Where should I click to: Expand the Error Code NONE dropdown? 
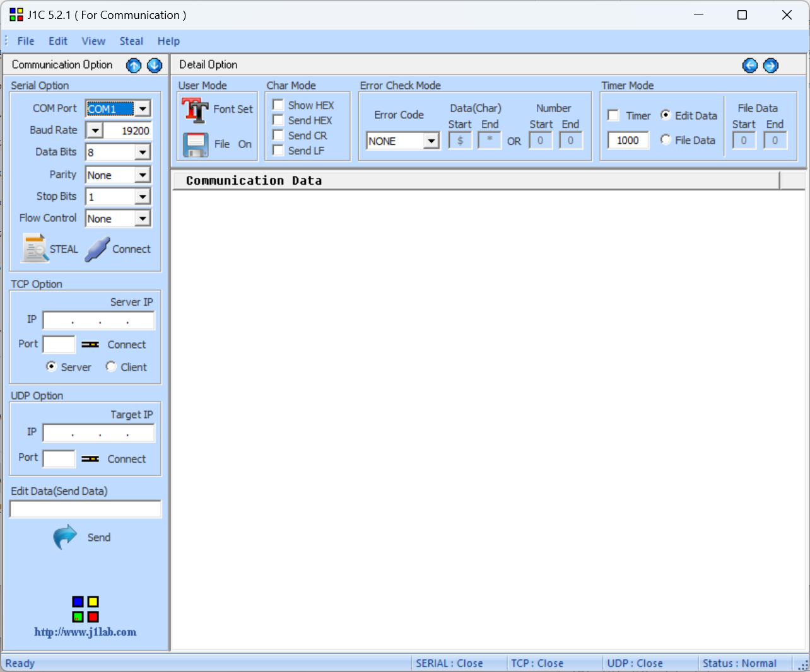pyautogui.click(x=431, y=141)
